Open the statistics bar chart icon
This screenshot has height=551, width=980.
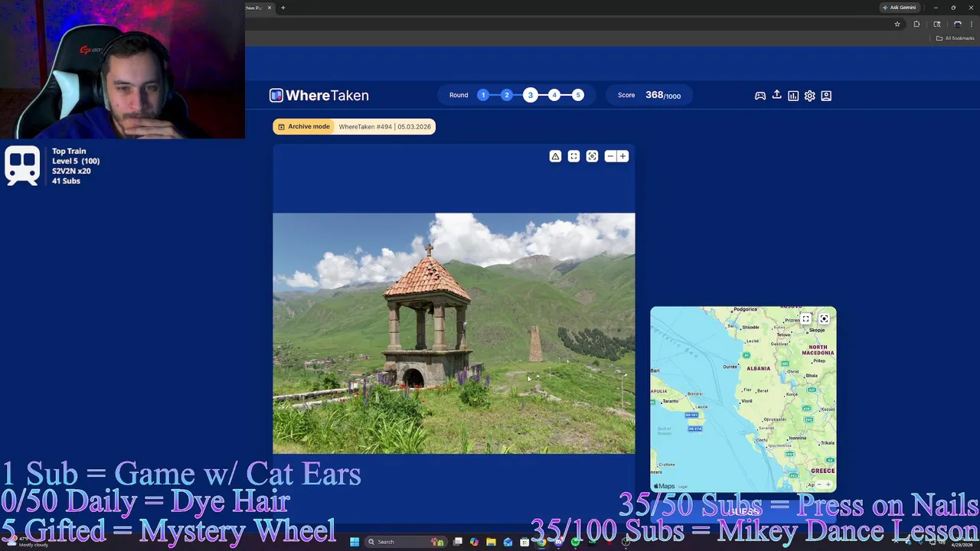point(793,96)
